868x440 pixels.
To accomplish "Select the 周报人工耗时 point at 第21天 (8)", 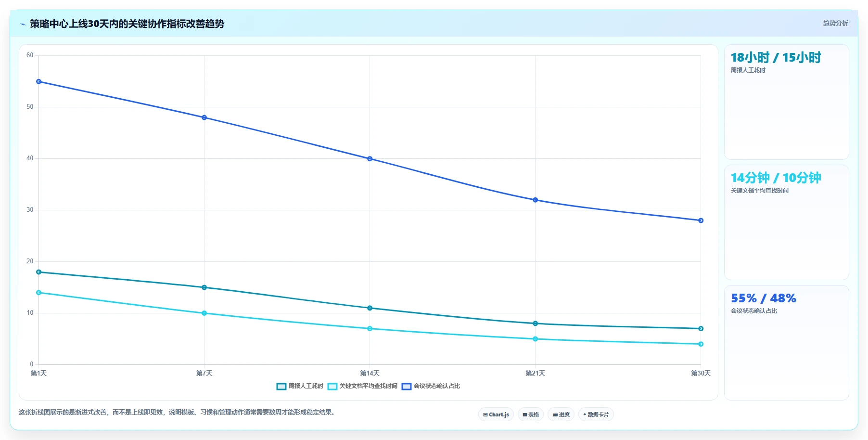I will [536, 324].
